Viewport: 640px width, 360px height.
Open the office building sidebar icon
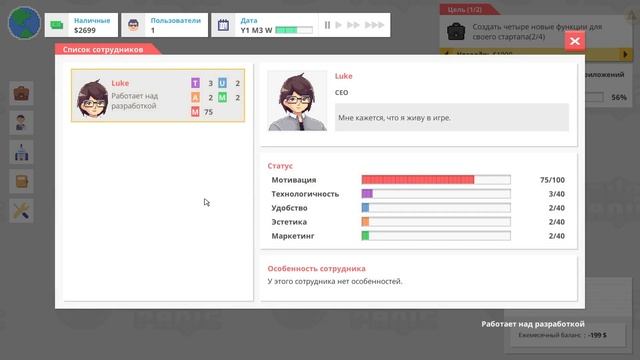(x=21, y=152)
